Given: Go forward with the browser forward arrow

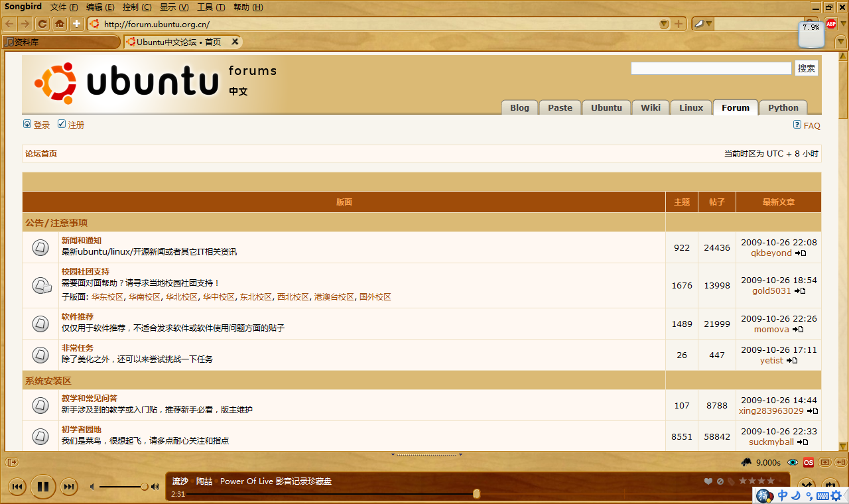Looking at the screenshot, I should click(x=25, y=24).
